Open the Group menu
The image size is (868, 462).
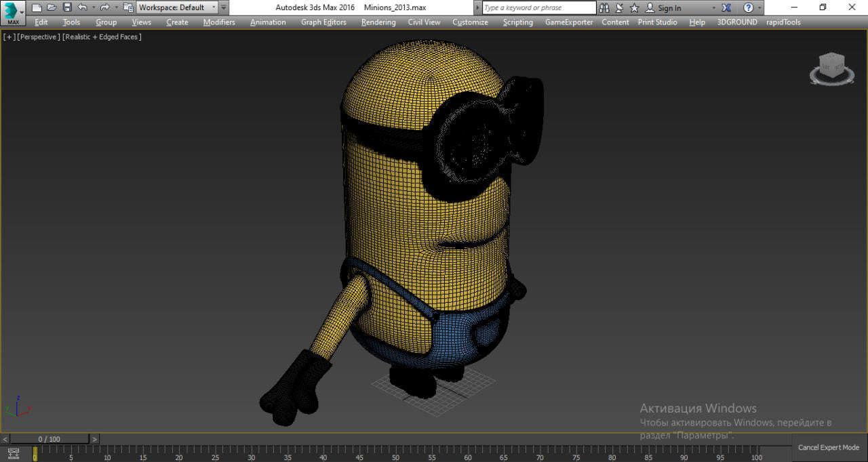pyautogui.click(x=106, y=22)
